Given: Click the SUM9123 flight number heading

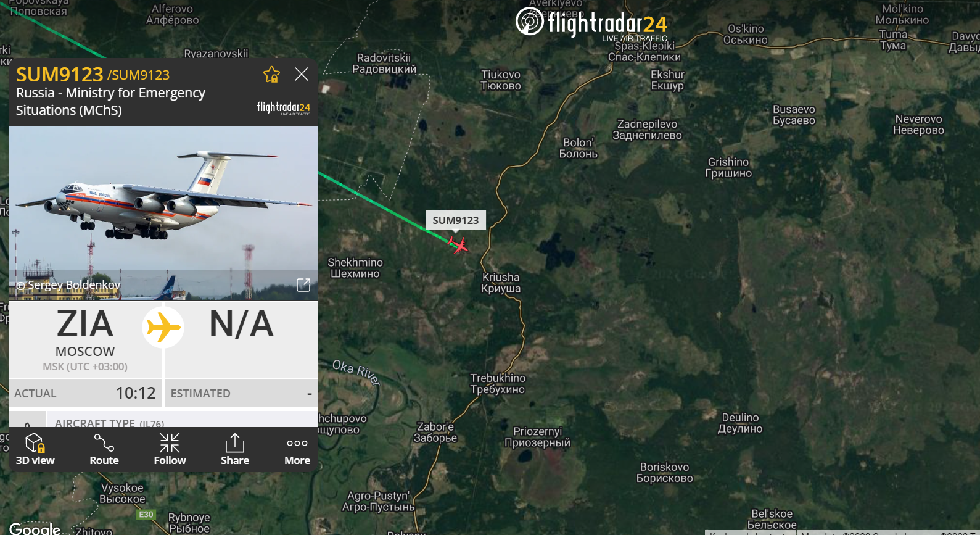Looking at the screenshot, I should click(59, 75).
